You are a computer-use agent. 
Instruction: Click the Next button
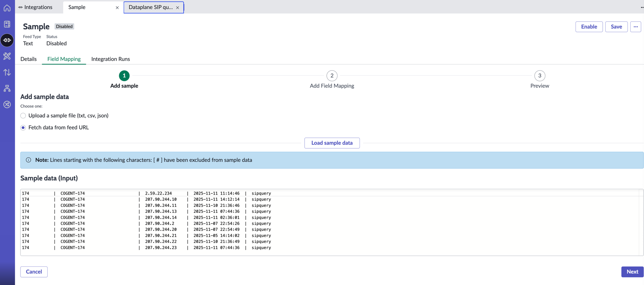click(x=632, y=272)
